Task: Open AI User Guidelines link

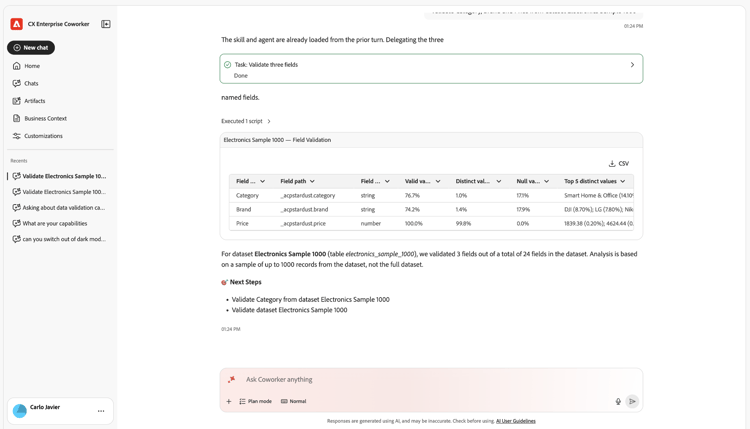Action: [516, 421]
